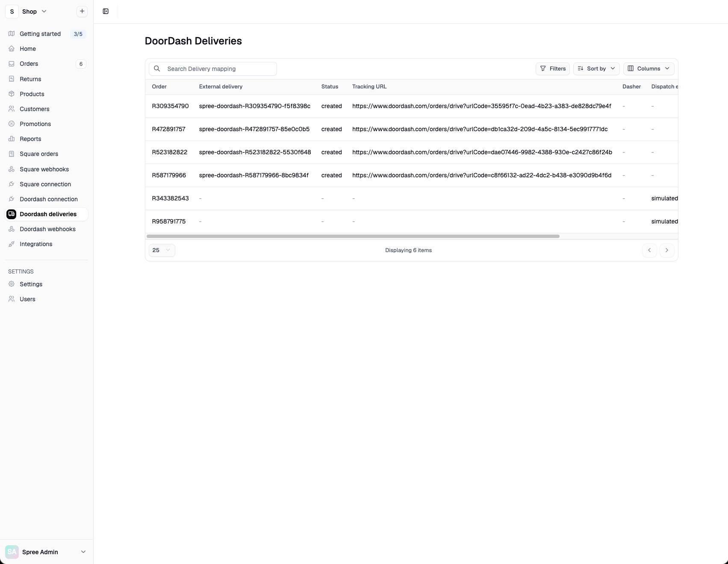Click the Returns icon in sidebar

coord(12,79)
